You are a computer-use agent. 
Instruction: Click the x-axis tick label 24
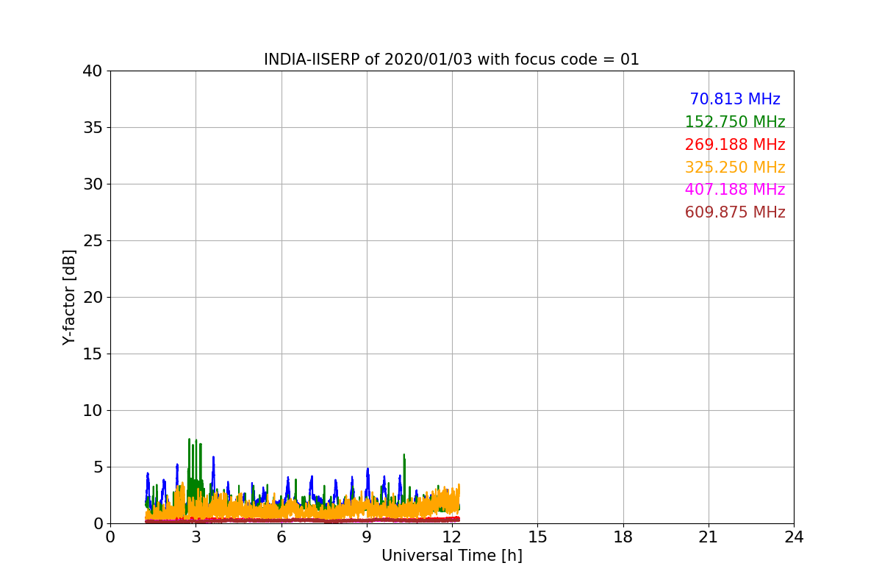[x=794, y=537]
